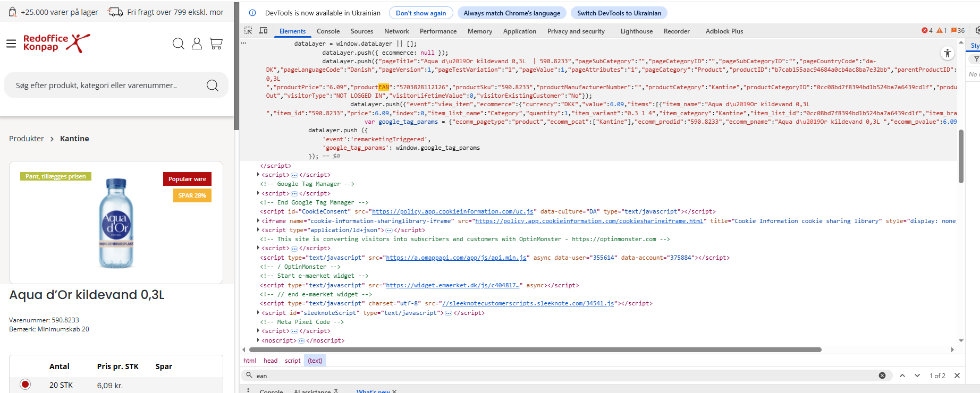Open the emaerket widget js link
Viewport: 980px width, 393px height.
[452, 285]
